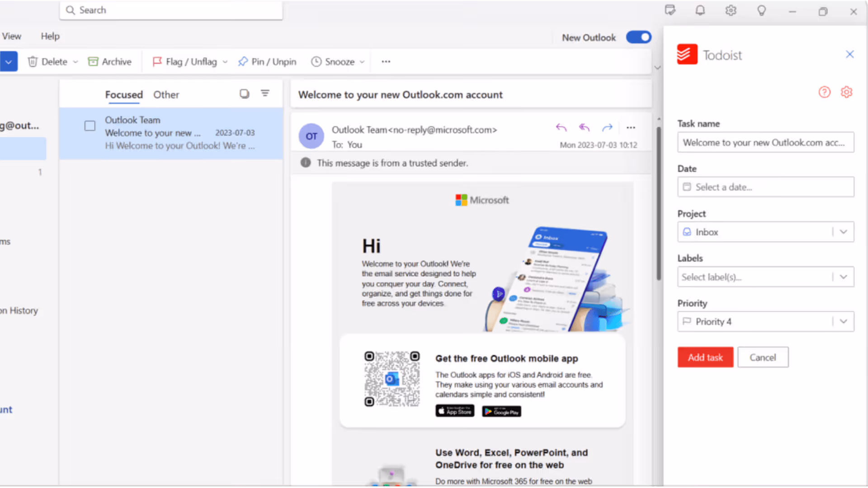The height and width of the screenshot is (488, 868).
Task: Reply to the Outlook Team email
Action: click(561, 128)
